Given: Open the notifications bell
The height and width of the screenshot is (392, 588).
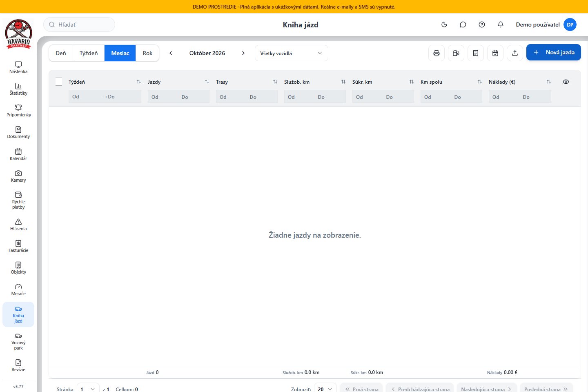Looking at the screenshot, I should [501, 24].
